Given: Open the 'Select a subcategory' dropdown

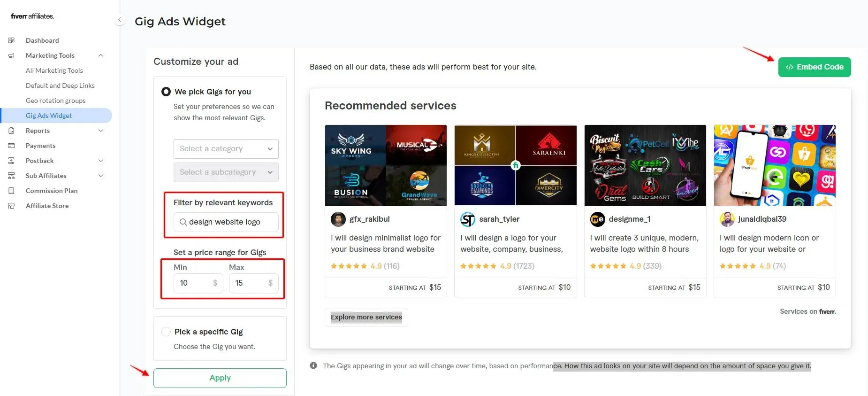Looking at the screenshot, I should [226, 172].
